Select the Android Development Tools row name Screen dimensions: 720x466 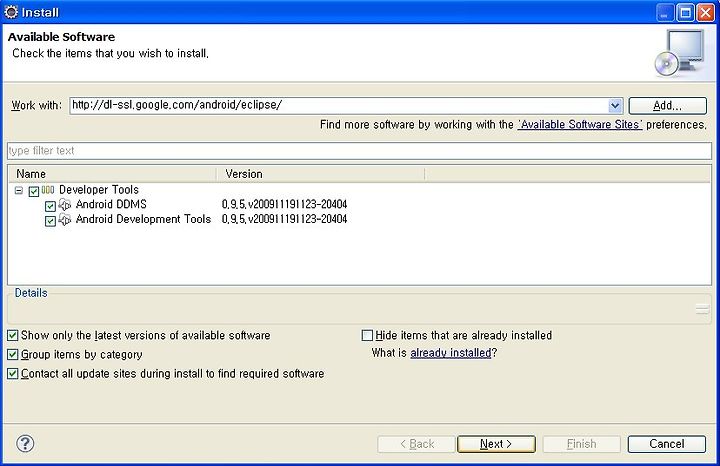143,219
